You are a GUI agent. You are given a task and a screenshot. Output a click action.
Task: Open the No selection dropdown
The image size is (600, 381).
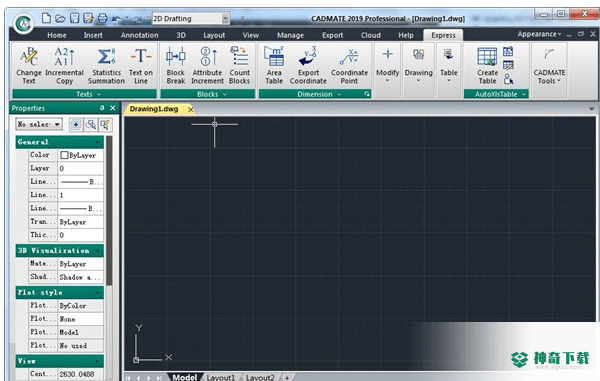tap(39, 124)
